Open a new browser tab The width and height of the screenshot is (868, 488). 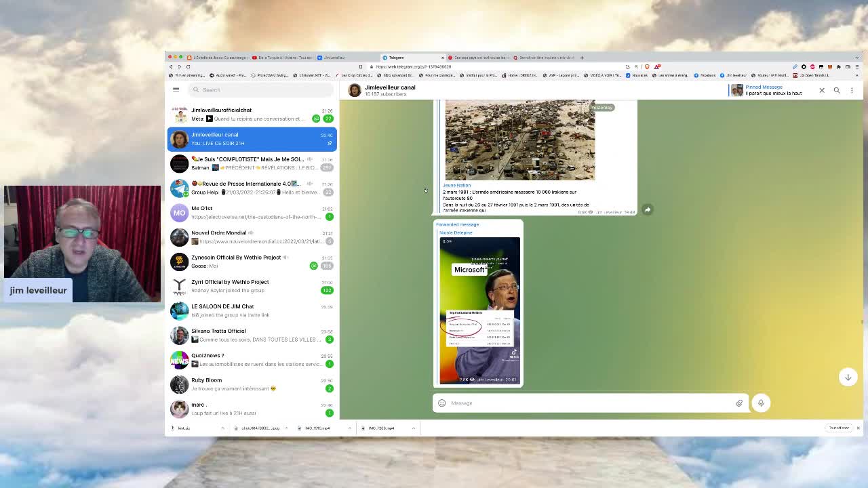coord(582,58)
